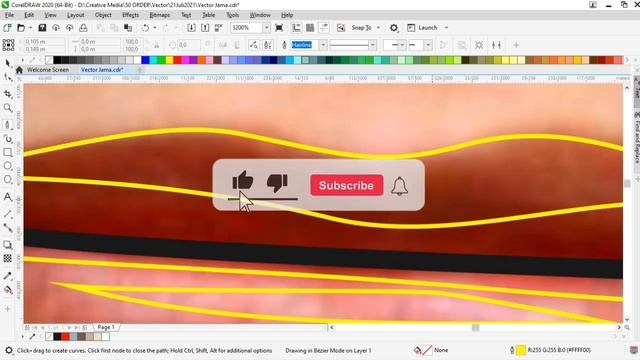Select the Drop Shadow tool in the toolbox
Viewport: 640px width, 360px height.
pyautogui.click(x=8, y=245)
